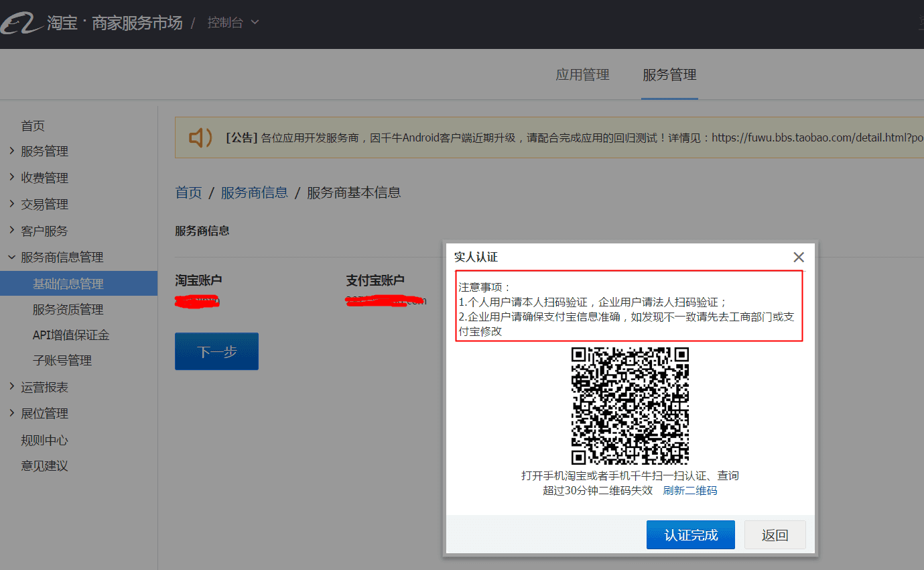The image size is (924, 570).
Task: Open 规则中心 in the sidebar
Action: 44,440
